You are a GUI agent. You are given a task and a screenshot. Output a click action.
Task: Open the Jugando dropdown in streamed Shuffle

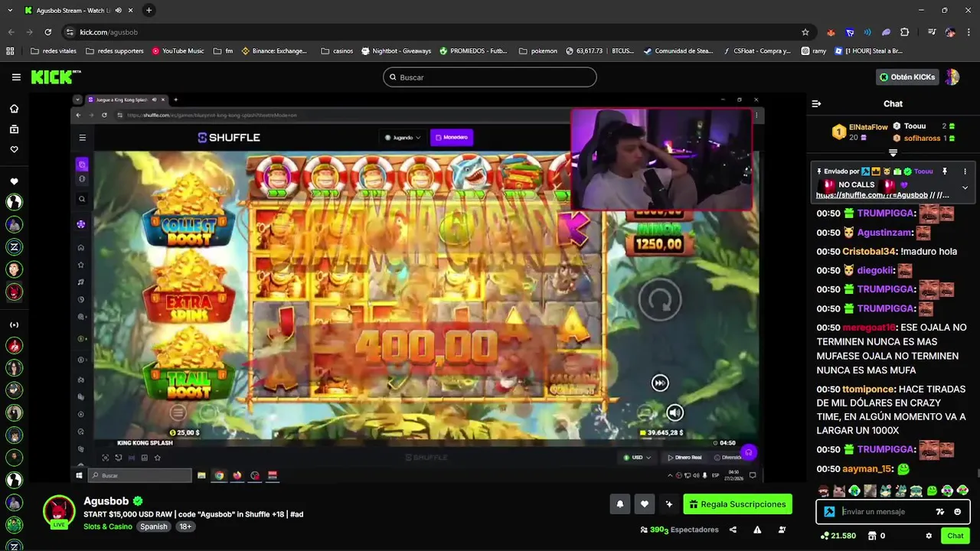403,138
